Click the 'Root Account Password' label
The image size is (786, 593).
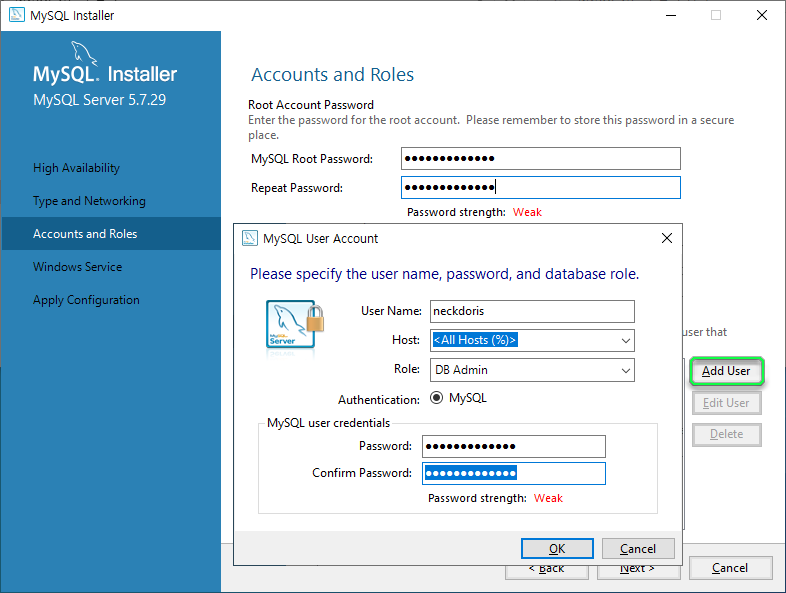[x=311, y=105]
